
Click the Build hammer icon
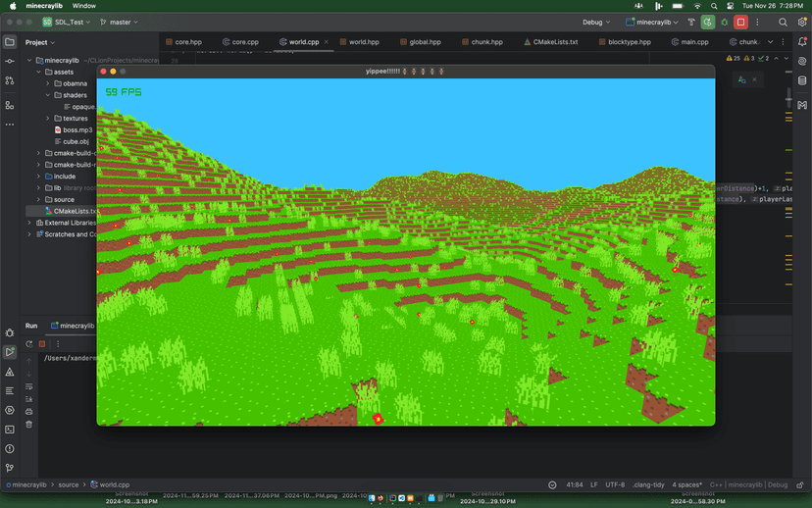coord(690,22)
